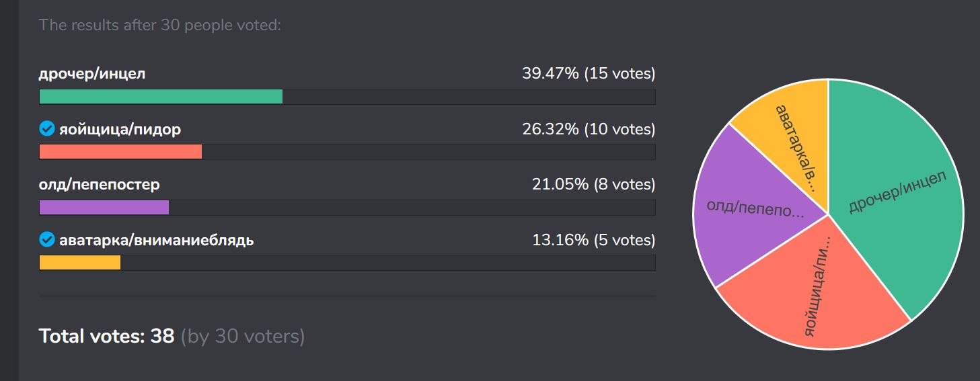Screen dimensions: 980x381
Task: Click the coral red filled result bar
Action: coord(120,152)
